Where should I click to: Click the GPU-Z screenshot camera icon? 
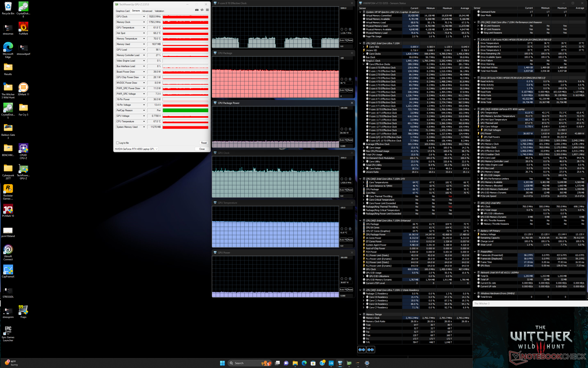[197, 10]
